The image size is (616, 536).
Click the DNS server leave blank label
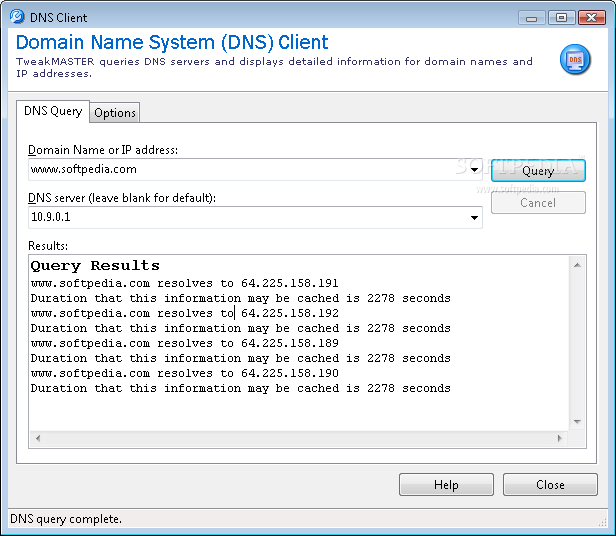click(122, 198)
